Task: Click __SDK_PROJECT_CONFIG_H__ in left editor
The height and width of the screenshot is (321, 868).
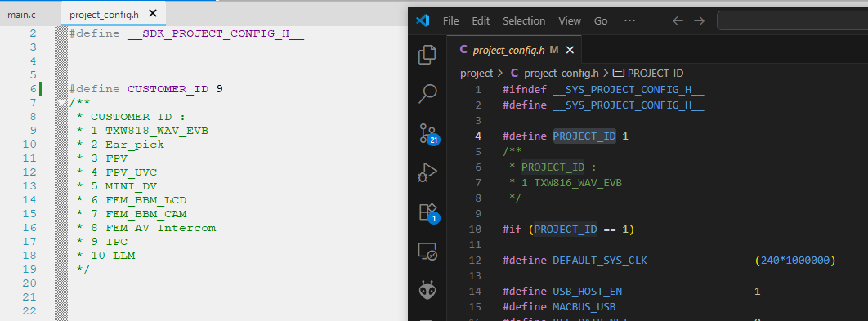Action: coord(216,33)
